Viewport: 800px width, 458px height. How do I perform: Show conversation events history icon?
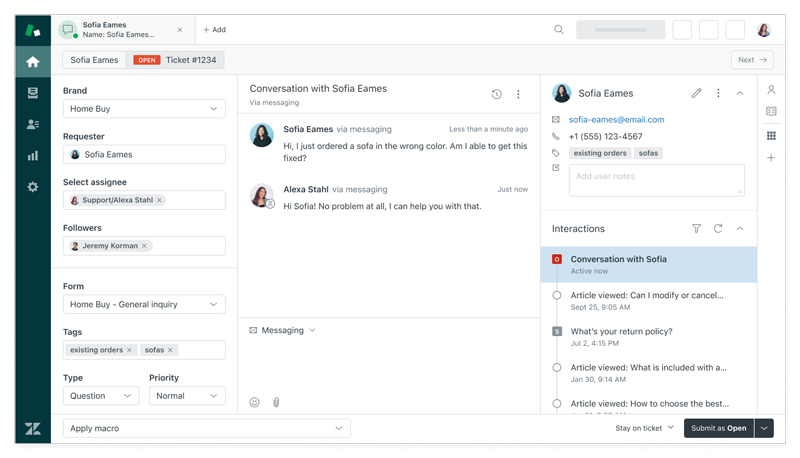tap(496, 94)
